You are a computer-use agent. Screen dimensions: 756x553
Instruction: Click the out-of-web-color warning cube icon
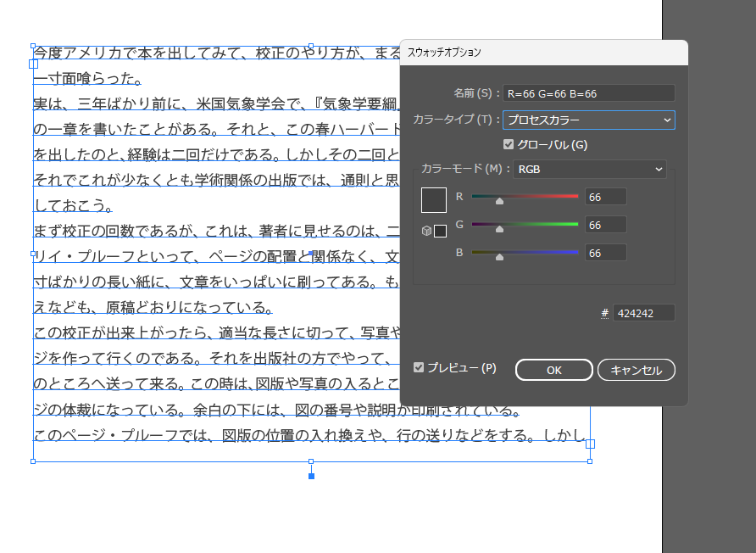point(426,232)
